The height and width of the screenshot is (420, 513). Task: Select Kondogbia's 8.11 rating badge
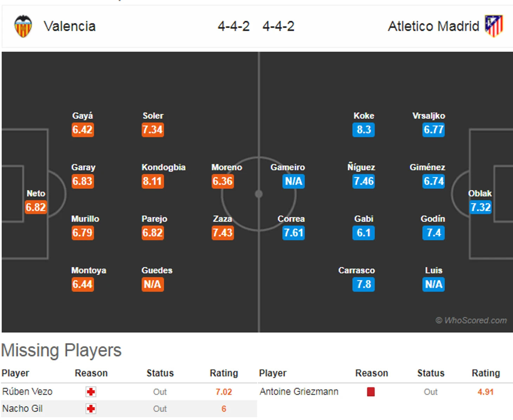point(153,181)
